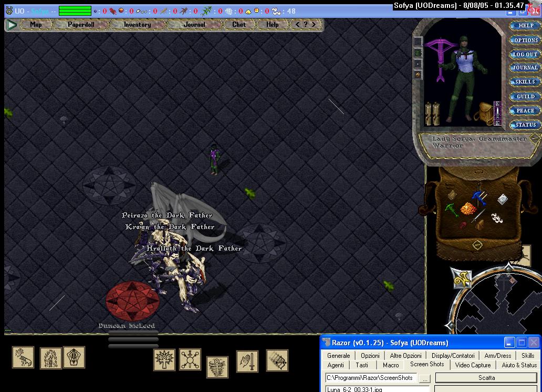542x392 pixels.
Task: Open the scrolls on the paperdoll
Action: coord(432,114)
